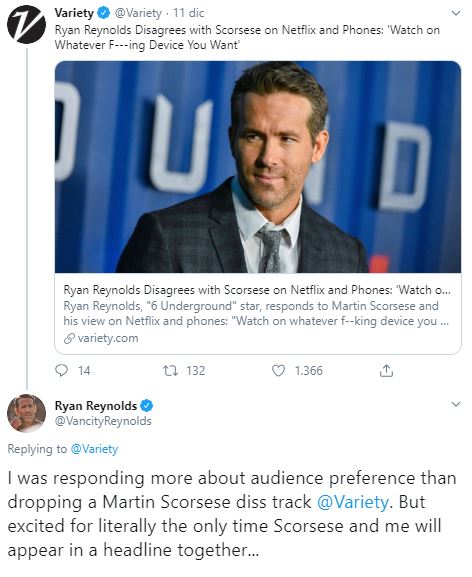This screenshot has height=577, width=472.
Task: Click Variety's blue verified badge
Action: coord(103,13)
